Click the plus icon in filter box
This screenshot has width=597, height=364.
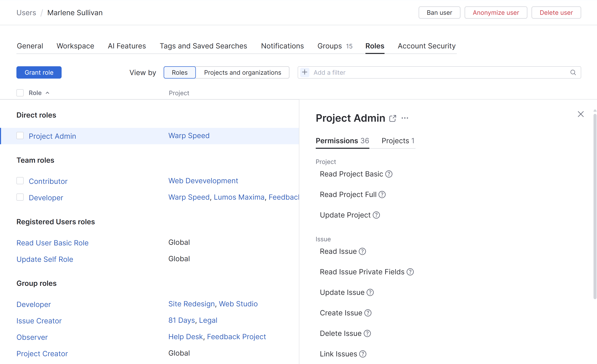pyautogui.click(x=305, y=72)
